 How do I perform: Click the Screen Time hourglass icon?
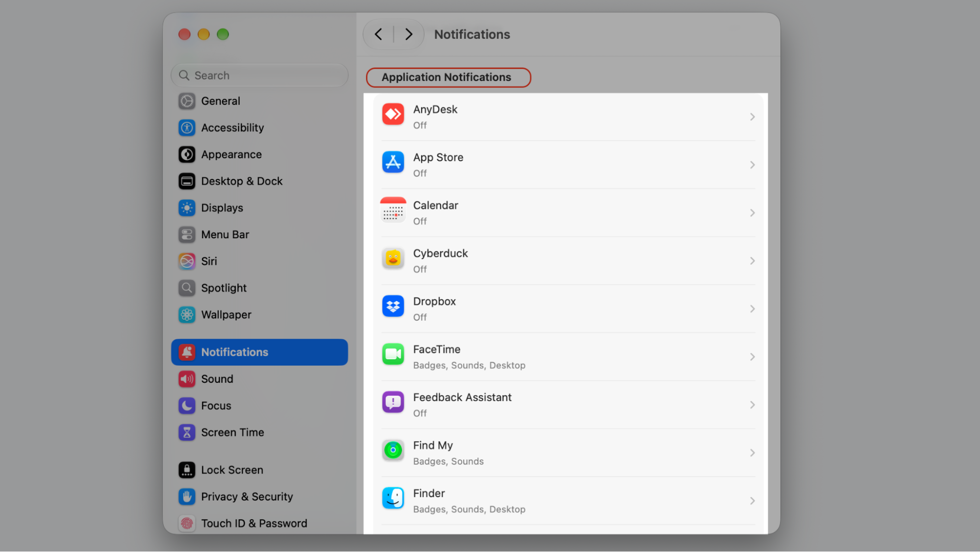[x=187, y=432]
